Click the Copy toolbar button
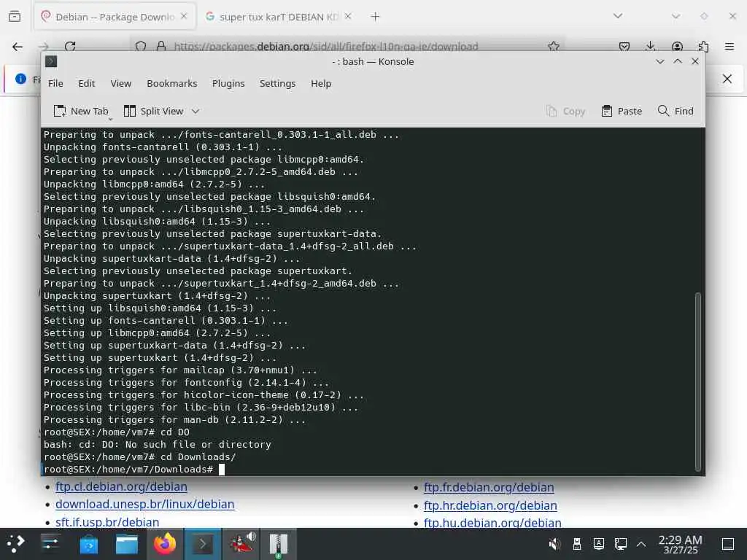 click(x=565, y=111)
